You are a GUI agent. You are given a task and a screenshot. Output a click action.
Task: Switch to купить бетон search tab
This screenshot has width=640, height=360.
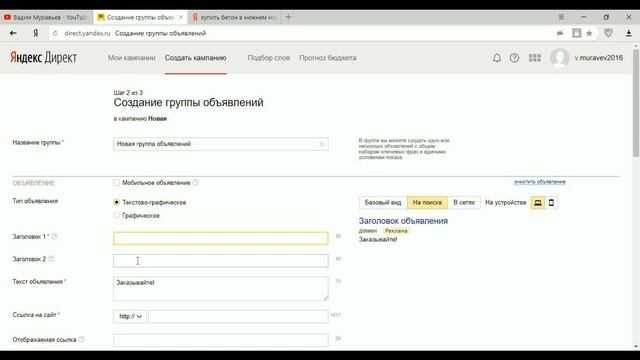pyautogui.click(x=234, y=17)
